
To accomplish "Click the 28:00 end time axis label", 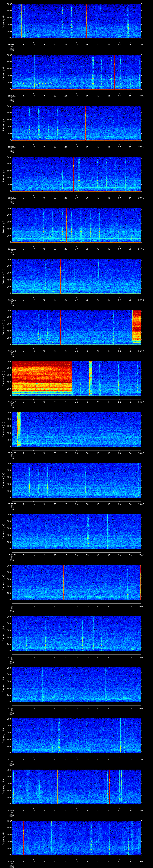I will click(x=141, y=606).
